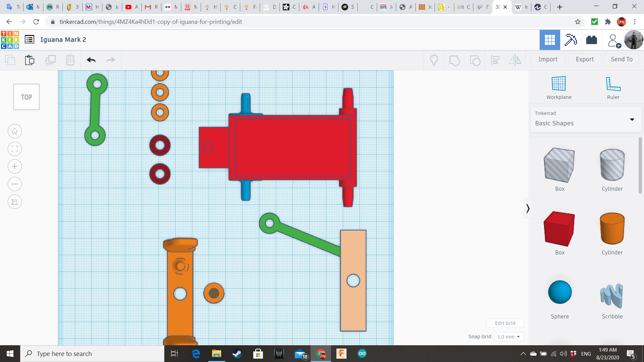The height and width of the screenshot is (362, 644).
Task: Click the undo arrow icon
Action: (91, 60)
